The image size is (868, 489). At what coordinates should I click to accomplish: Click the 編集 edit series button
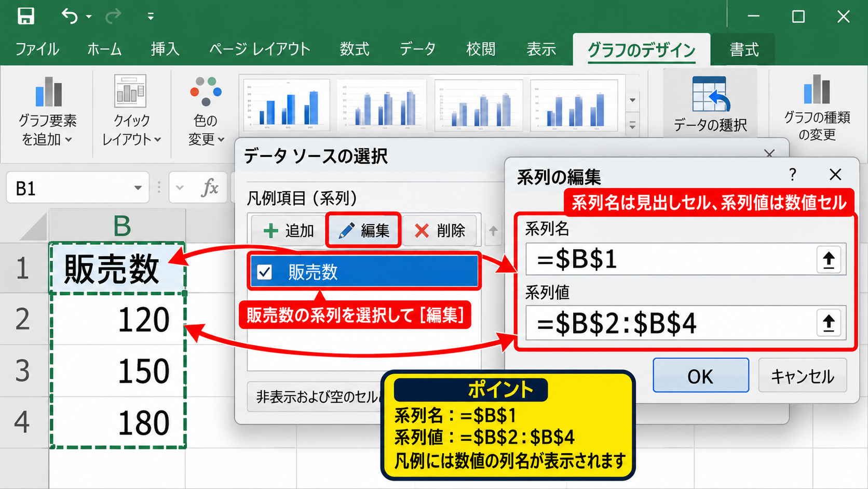click(363, 230)
